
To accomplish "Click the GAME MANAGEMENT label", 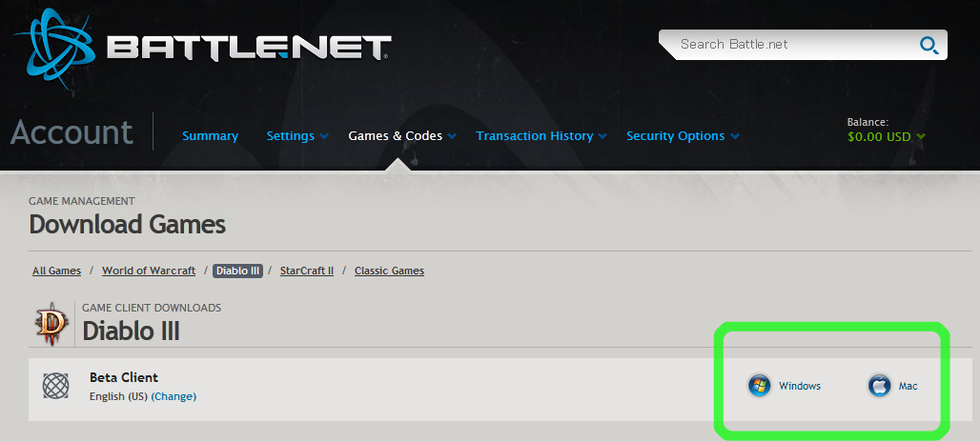I will click(x=82, y=201).
